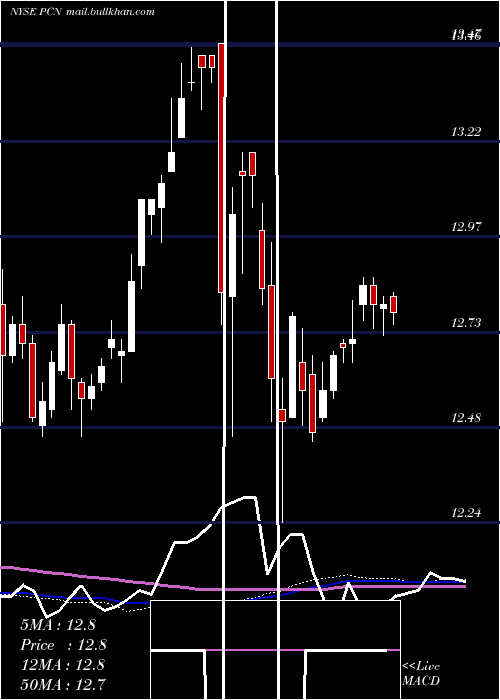Image resolution: width=500 pixels, height=700 pixels.
Task: Click the NYSE PCN mail.bullkhan.com title text
Action: (82, 12)
